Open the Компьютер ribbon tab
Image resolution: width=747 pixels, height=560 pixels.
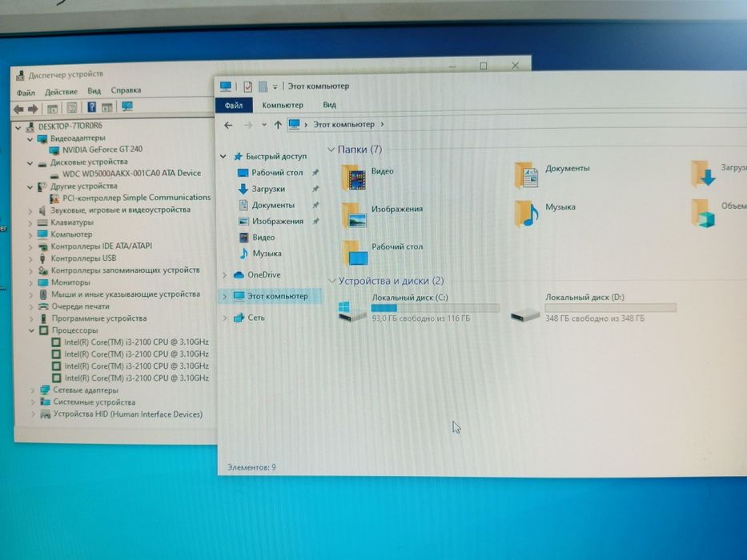[283, 105]
